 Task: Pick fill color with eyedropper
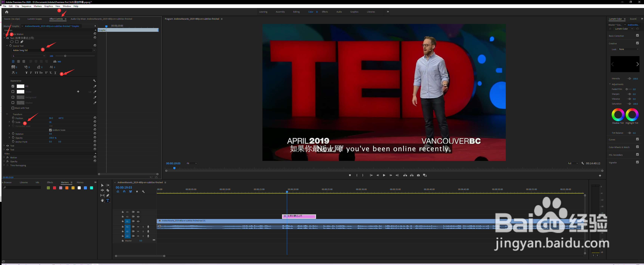[95, 86]
